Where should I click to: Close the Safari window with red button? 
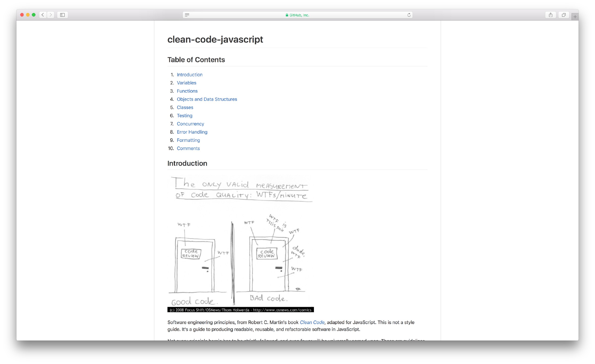tap(22, 15)
